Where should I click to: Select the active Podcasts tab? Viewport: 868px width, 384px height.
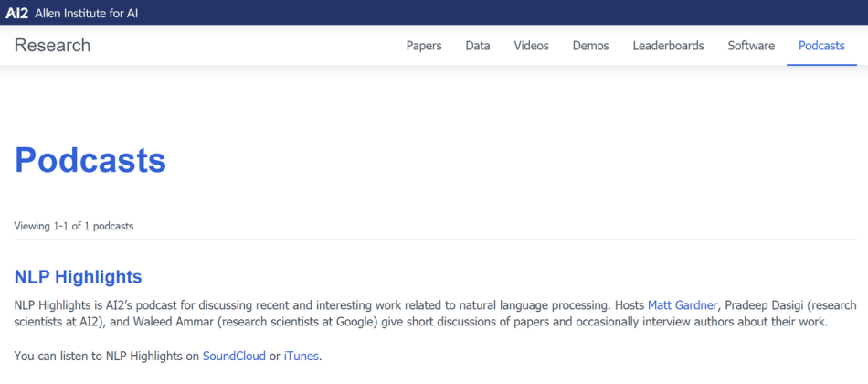(821, 46)
